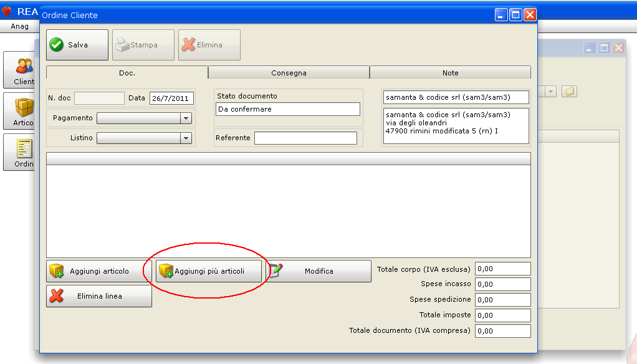The image size is (637, 364).
Task: Open the Note tab
Action: click(x=450, y=73)
